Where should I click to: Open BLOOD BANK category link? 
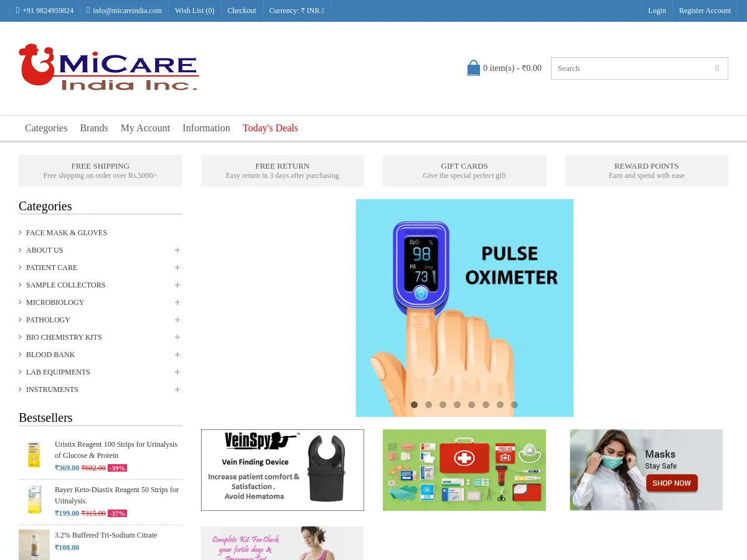click(x=50, y=355)
